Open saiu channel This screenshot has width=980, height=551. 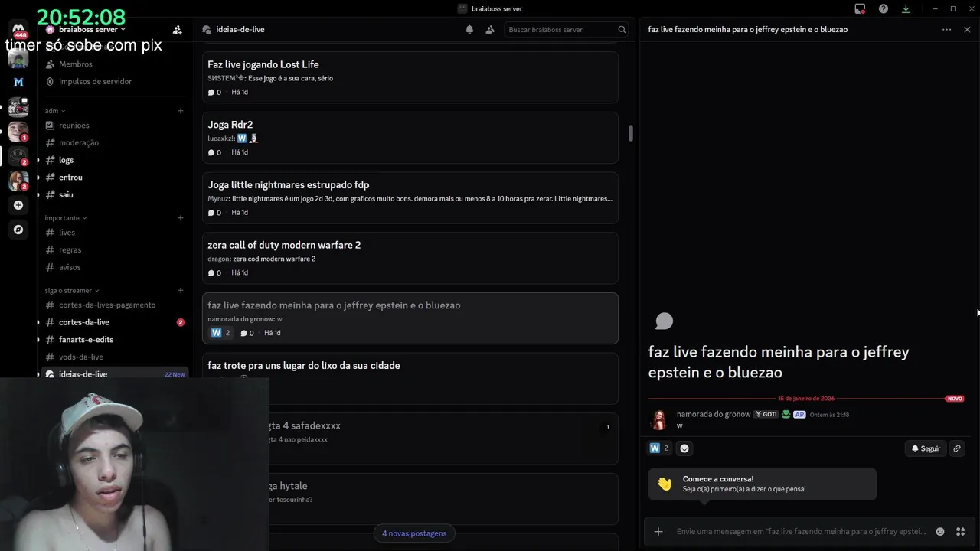pos(113,194)
